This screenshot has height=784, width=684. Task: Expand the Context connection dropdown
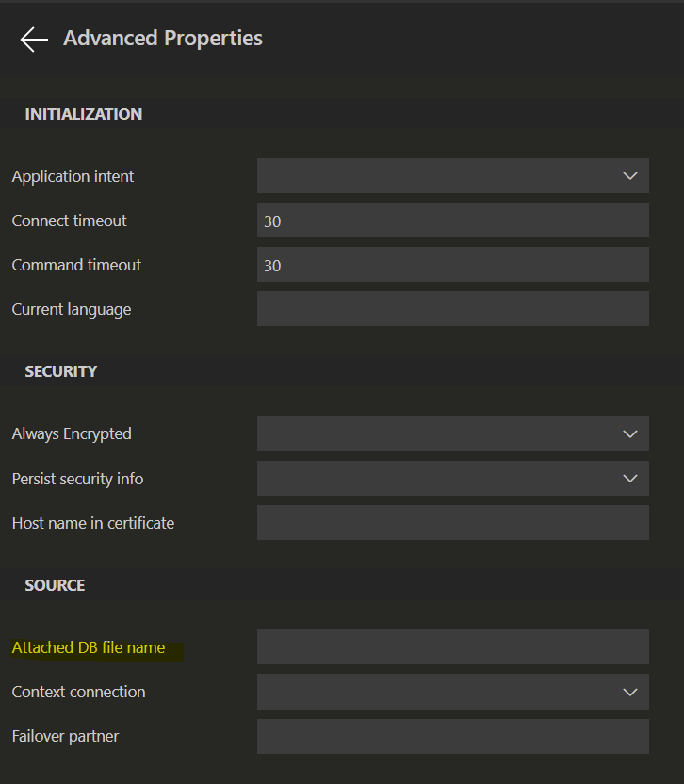coord(452,691)
